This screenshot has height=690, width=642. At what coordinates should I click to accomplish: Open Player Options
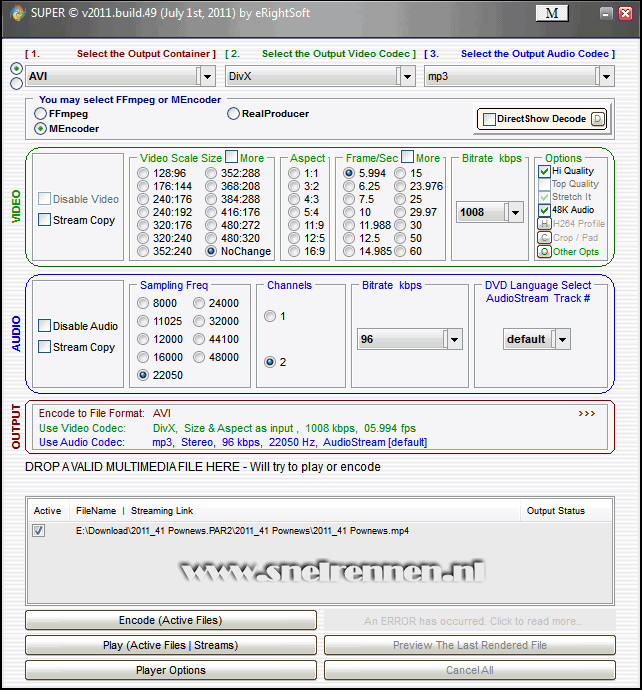click(171, 670)
